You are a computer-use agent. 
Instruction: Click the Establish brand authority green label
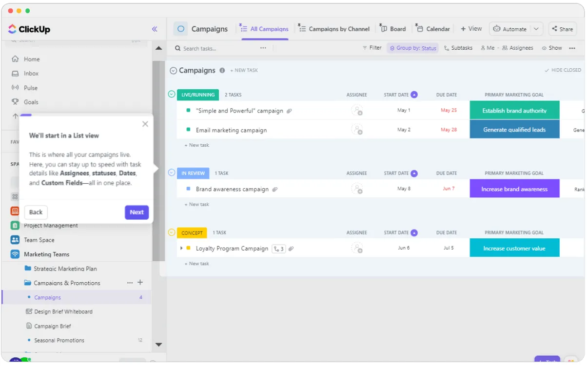[x=514, y=111]
